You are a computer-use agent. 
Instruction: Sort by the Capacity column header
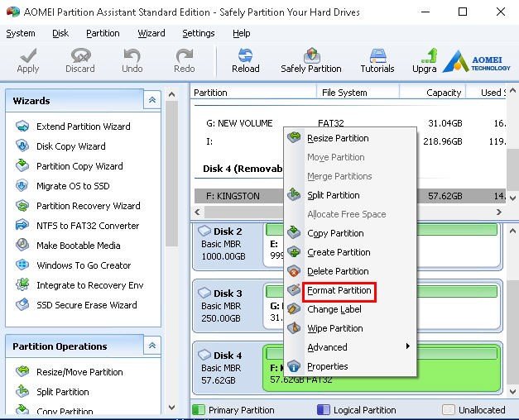click(x=433, y=93)
